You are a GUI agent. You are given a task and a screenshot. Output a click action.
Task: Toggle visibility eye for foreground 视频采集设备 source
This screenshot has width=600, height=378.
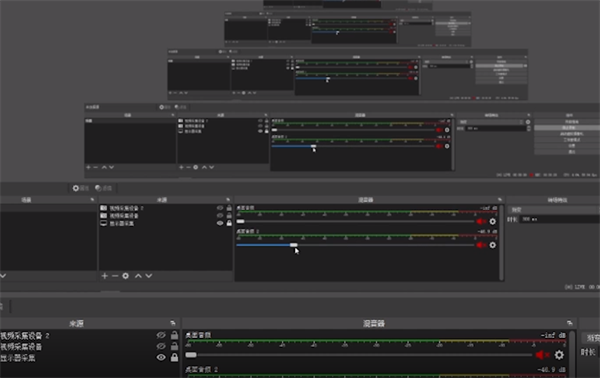[x=161, y=346]
